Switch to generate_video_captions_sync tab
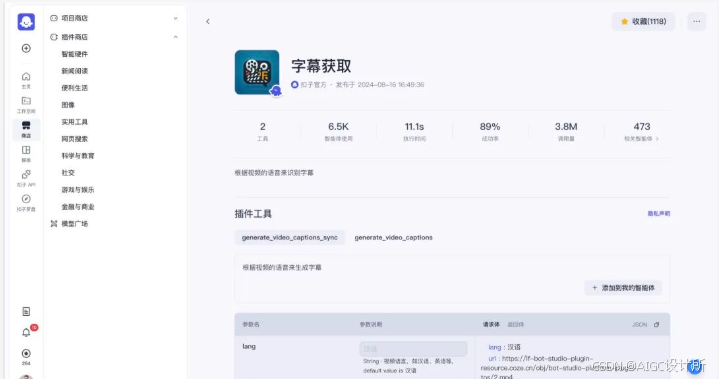 click(x=289, y=237)
